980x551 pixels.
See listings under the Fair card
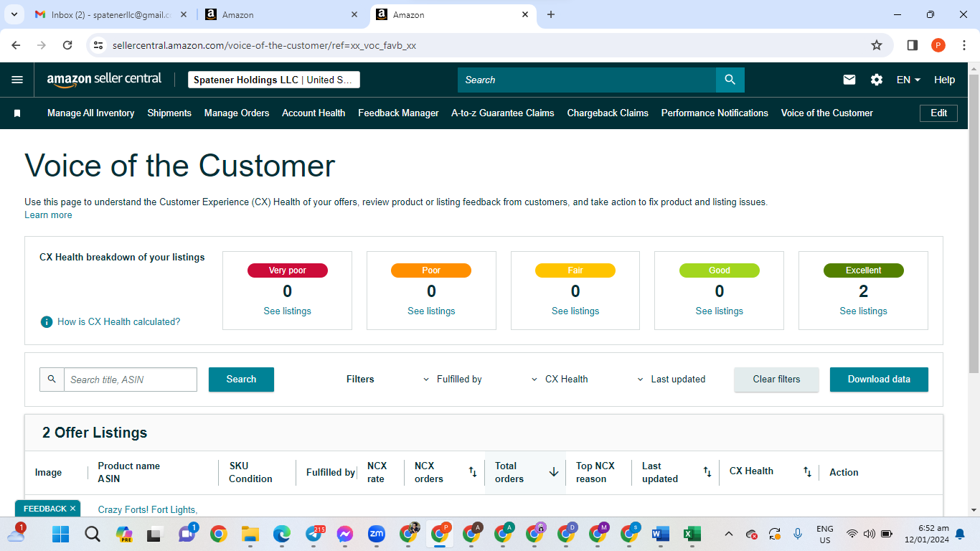575,311
